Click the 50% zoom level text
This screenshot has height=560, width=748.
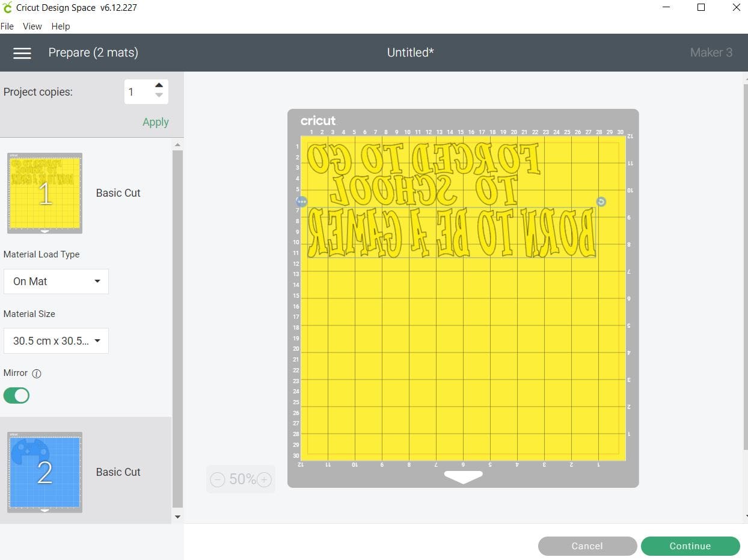tap(241, 479)
